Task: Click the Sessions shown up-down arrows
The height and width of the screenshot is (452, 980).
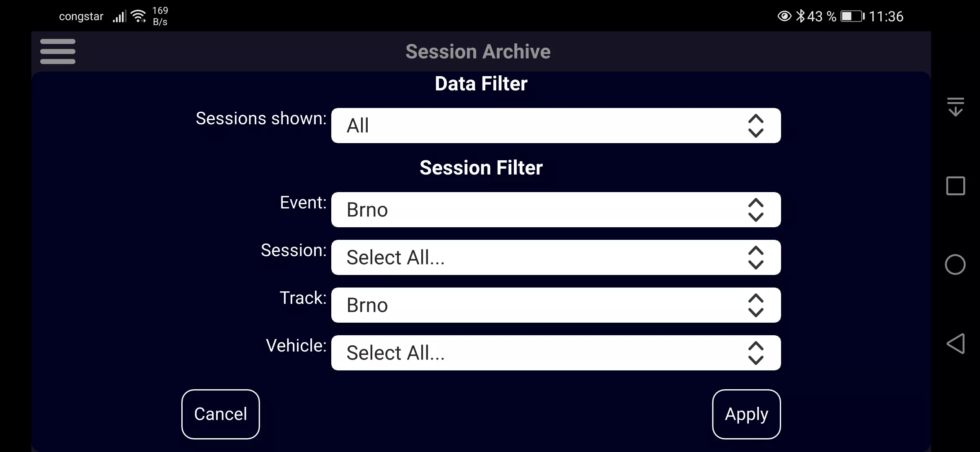Action: [x=756, y=126]
